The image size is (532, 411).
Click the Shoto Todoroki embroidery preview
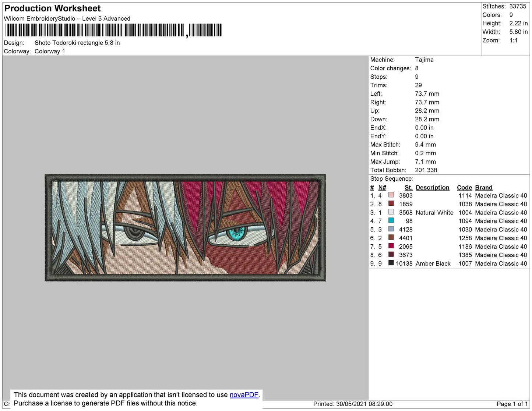point(185,227)
